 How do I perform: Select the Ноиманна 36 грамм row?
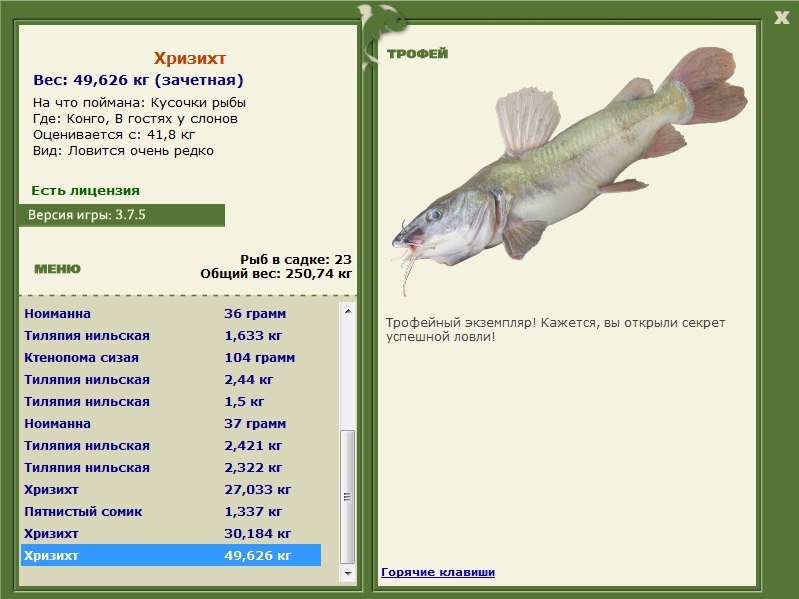point(171,314)
